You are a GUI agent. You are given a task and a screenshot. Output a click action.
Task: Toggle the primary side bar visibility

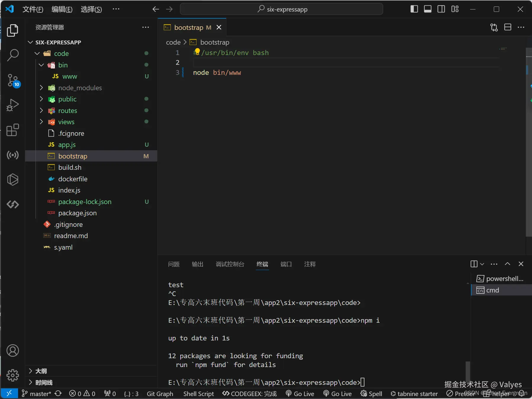coord(414,9)
